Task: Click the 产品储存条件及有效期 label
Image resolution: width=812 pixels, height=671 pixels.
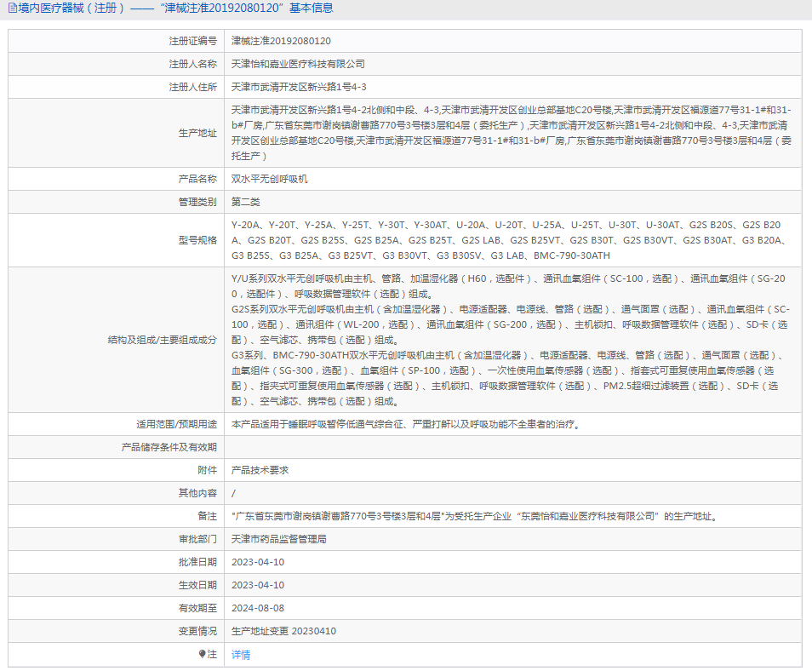Action: [x=169, y=447]
